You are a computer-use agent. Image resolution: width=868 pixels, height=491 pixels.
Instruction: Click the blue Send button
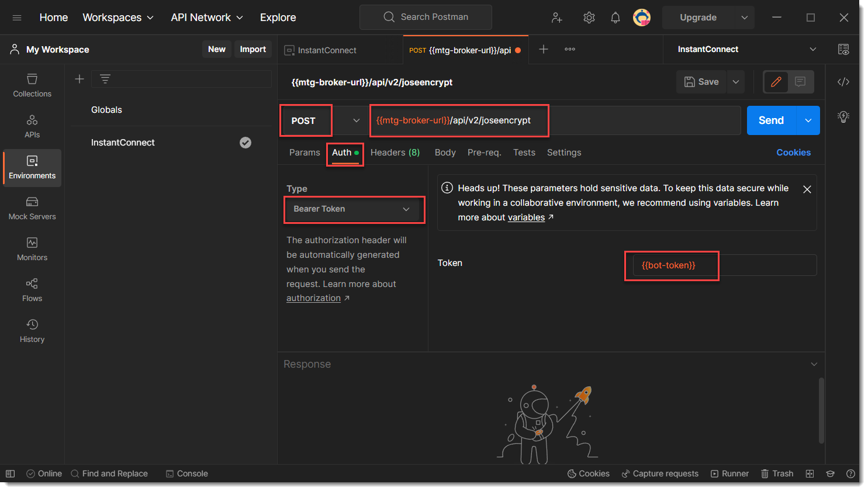pos(772,120)
